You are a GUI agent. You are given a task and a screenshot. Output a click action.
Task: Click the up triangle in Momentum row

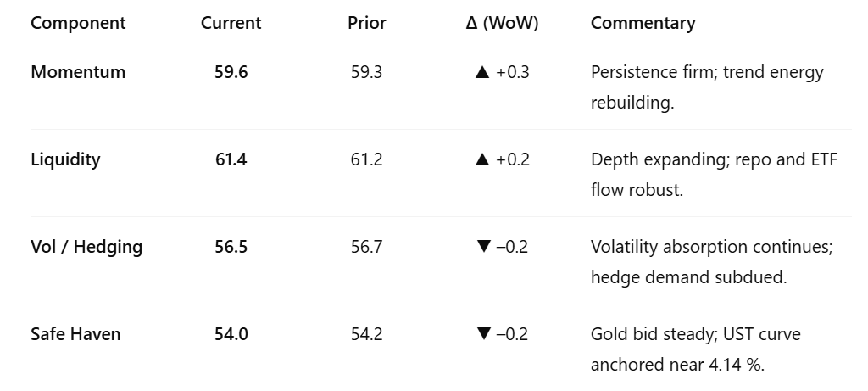point(482,73)
